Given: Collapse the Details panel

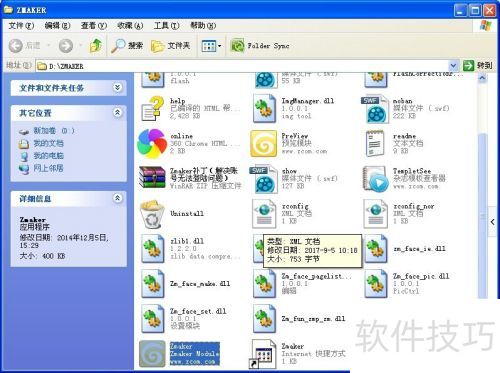Looking at the screenshot, I should [117, 198].
